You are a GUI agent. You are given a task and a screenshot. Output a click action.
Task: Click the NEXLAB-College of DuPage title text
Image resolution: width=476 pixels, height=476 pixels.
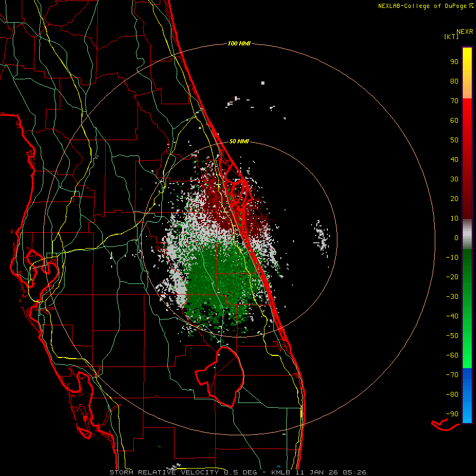coord(425,6)
